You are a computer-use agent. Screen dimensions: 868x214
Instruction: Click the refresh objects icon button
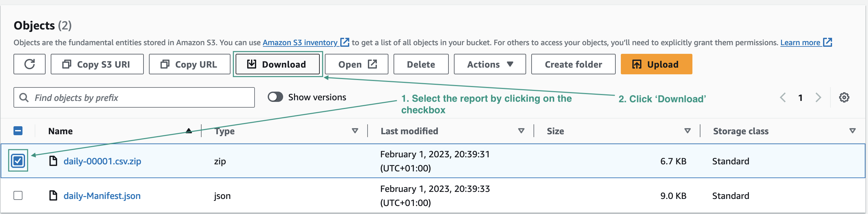click(x=30, y=64)
